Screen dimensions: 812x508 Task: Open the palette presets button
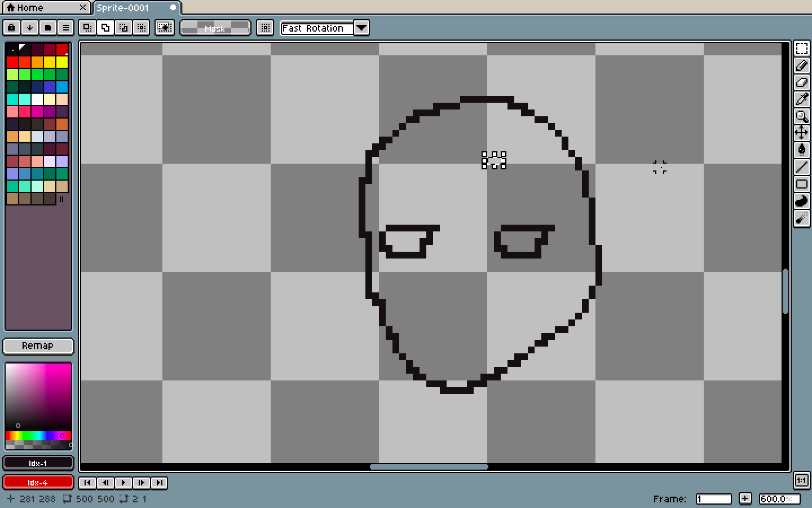pyautogui.click(x=48, y=27)
